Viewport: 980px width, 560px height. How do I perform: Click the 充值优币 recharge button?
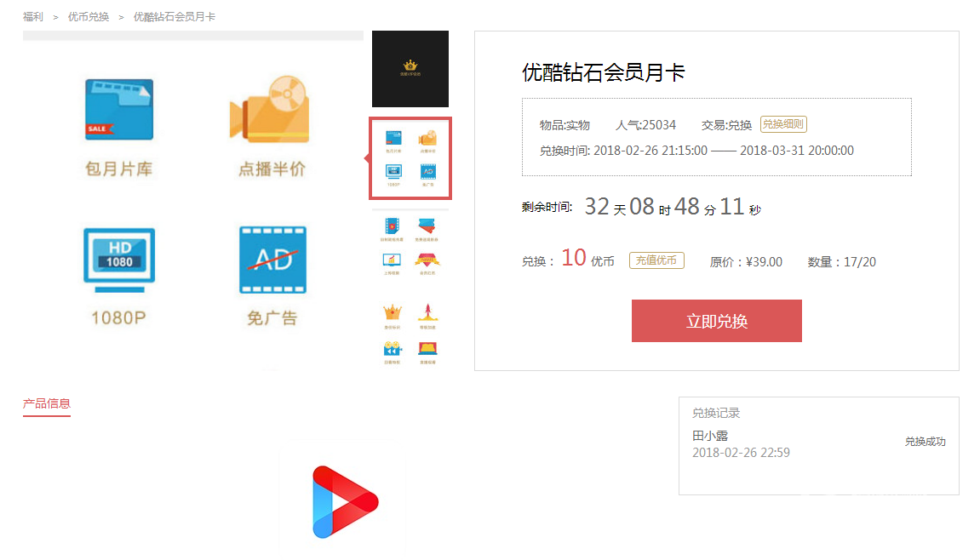click(x=656, y=260)
